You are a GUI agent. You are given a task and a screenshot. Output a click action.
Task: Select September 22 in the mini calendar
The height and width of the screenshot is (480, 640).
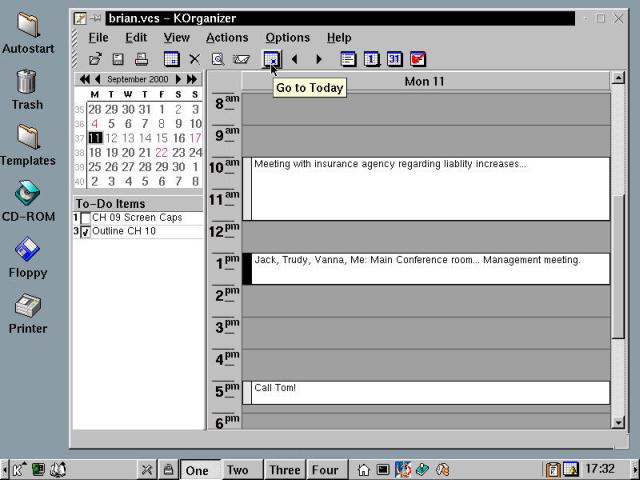pos(161,153)
